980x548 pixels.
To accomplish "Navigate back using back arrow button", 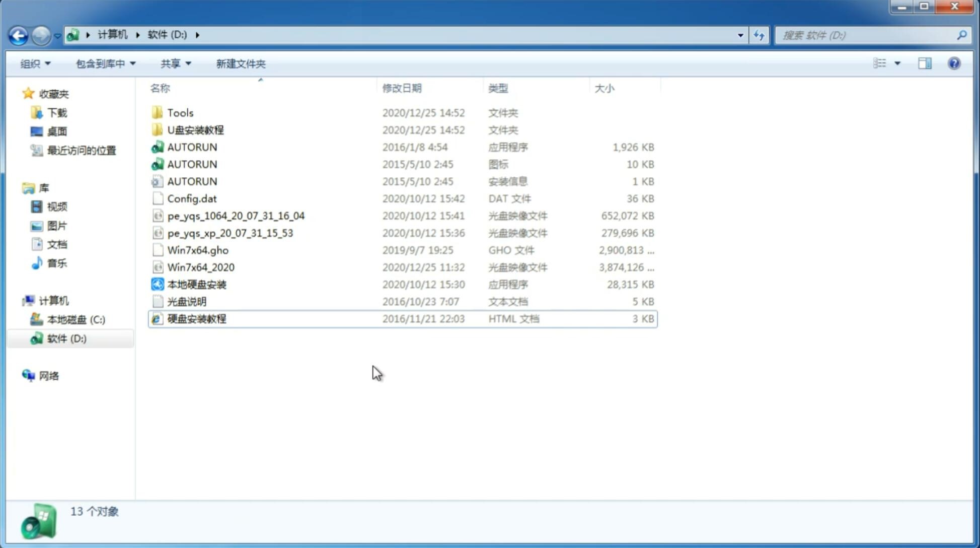I will (x=18, y=34).
